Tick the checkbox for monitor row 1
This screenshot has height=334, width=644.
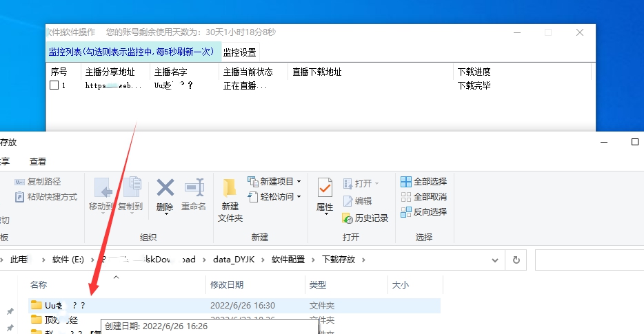pos(54,85)
